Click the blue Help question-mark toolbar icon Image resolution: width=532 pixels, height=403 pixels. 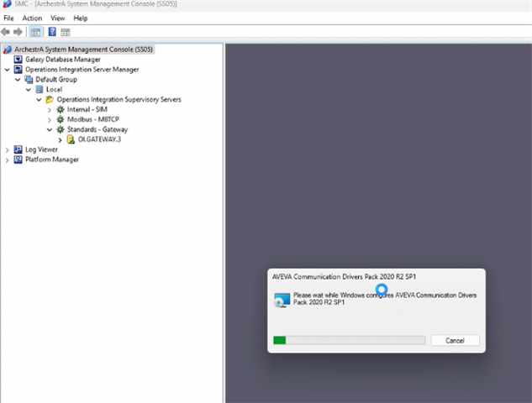52,32
